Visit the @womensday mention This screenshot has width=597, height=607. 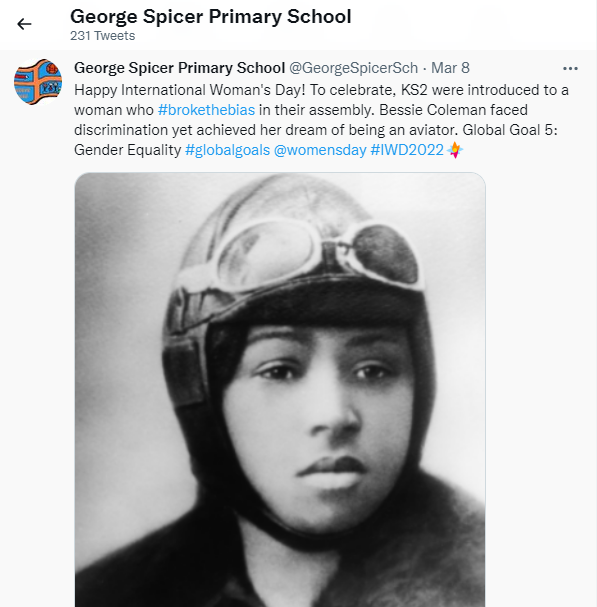point(320,150)
